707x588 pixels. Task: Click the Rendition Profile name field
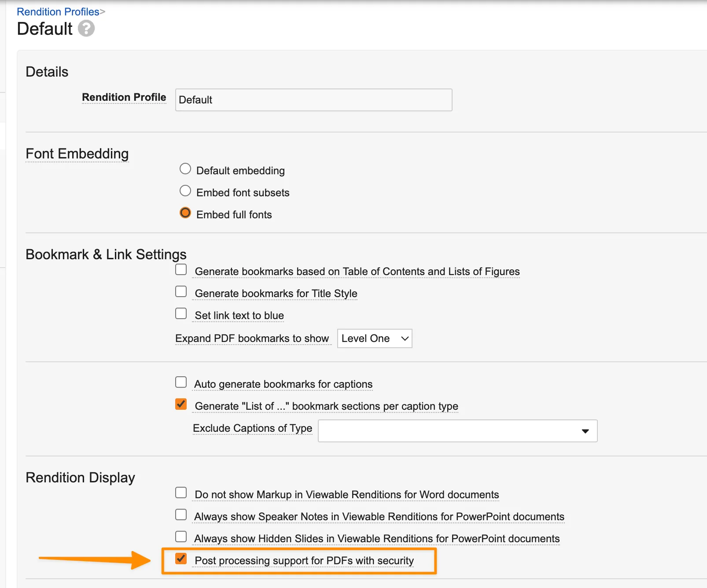click(x=313, y=100)
